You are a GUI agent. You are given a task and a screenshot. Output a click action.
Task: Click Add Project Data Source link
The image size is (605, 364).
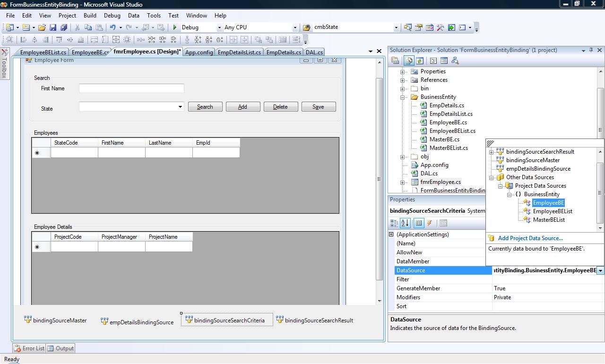[530, 238]
